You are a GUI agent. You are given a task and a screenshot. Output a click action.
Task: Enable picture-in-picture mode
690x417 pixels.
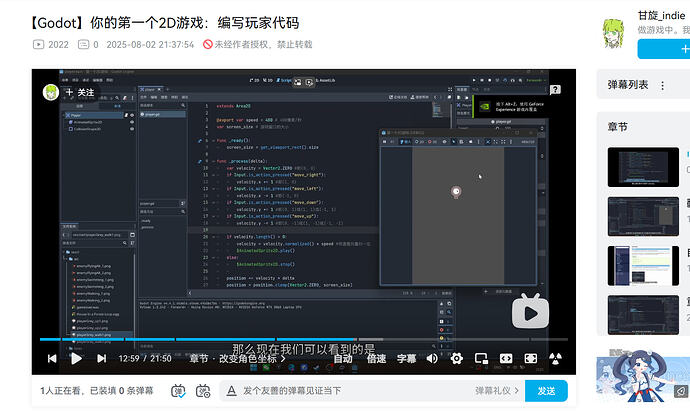click(481, 358)
